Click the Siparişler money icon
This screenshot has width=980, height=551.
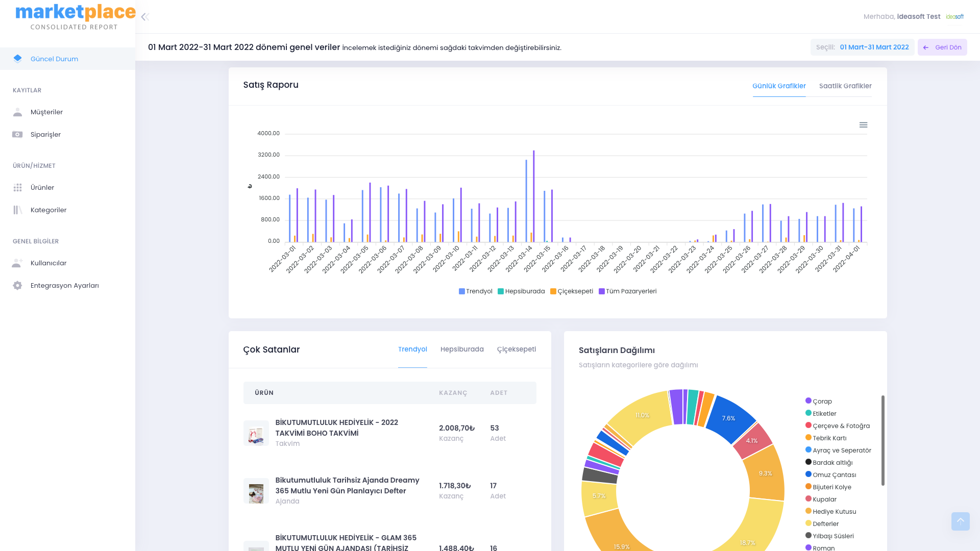[17, 134]
